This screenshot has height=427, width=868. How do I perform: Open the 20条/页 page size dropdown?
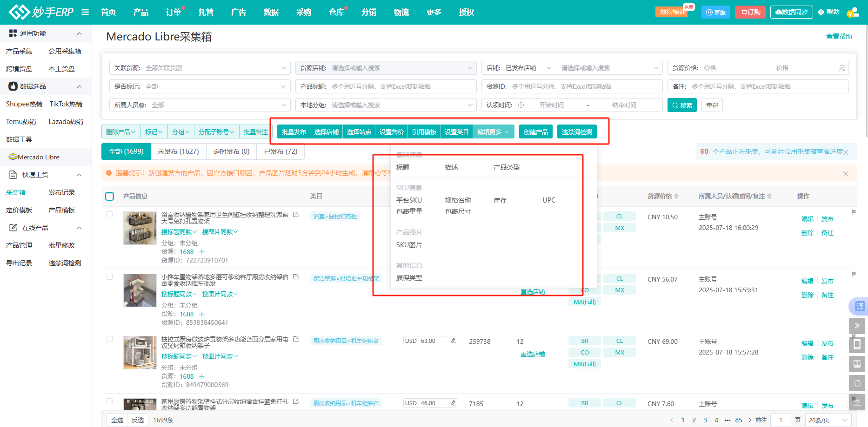click(x=827, y=420)
